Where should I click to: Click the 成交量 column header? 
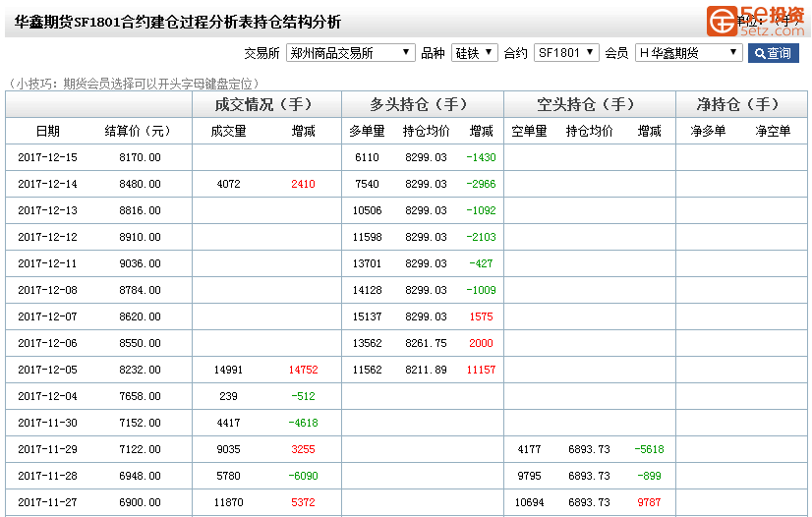pos(228,131)
